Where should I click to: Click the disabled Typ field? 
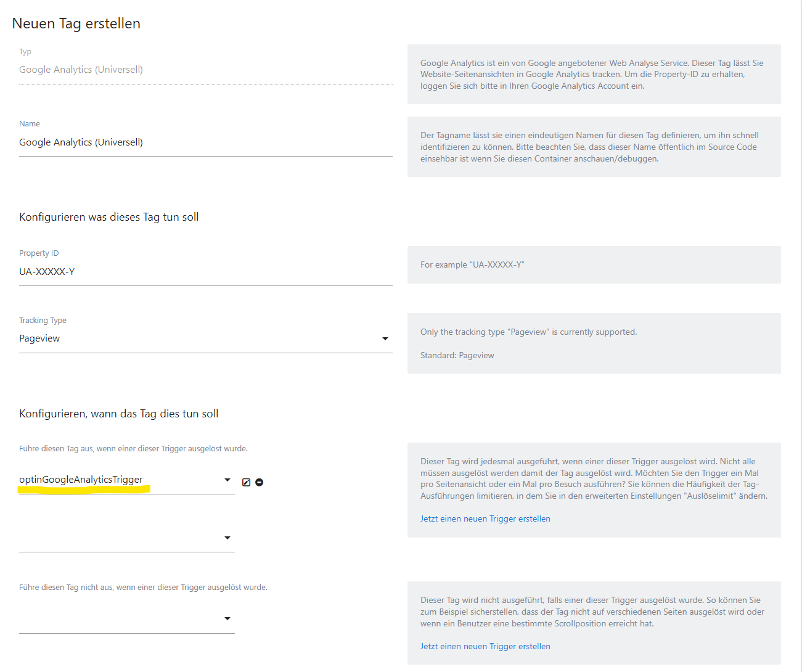click(206, 70)
